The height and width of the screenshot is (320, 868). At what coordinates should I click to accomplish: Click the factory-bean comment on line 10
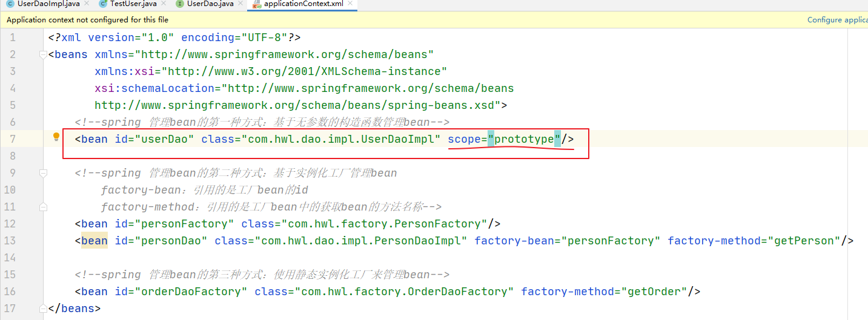tap(205, 190)
